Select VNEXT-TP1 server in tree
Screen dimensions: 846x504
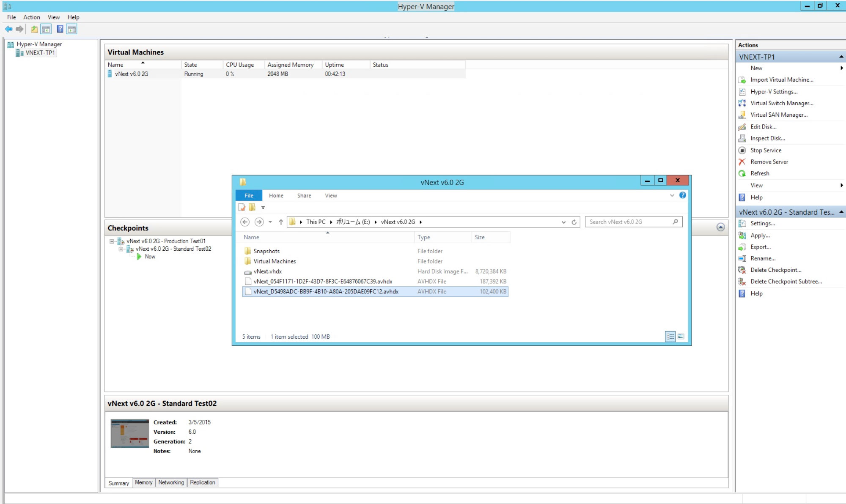pos(40,53)
